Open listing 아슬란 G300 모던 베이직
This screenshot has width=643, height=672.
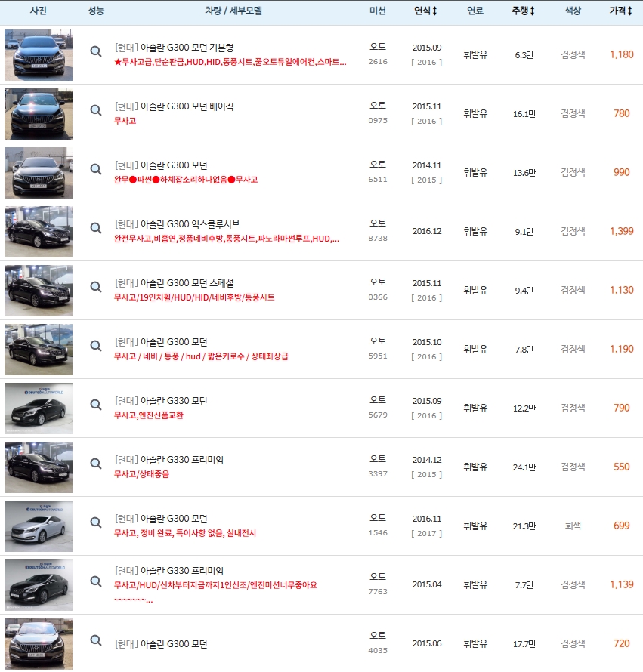tap(174, 106)
